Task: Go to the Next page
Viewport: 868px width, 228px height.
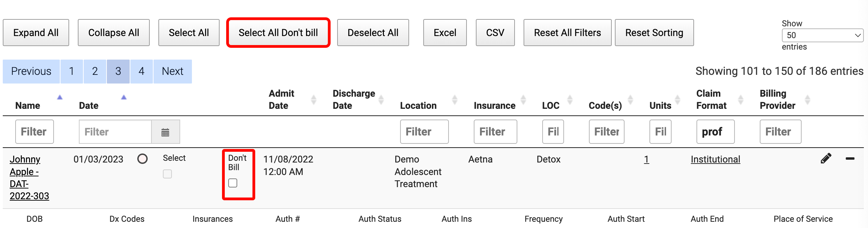Action: [173, 71]
